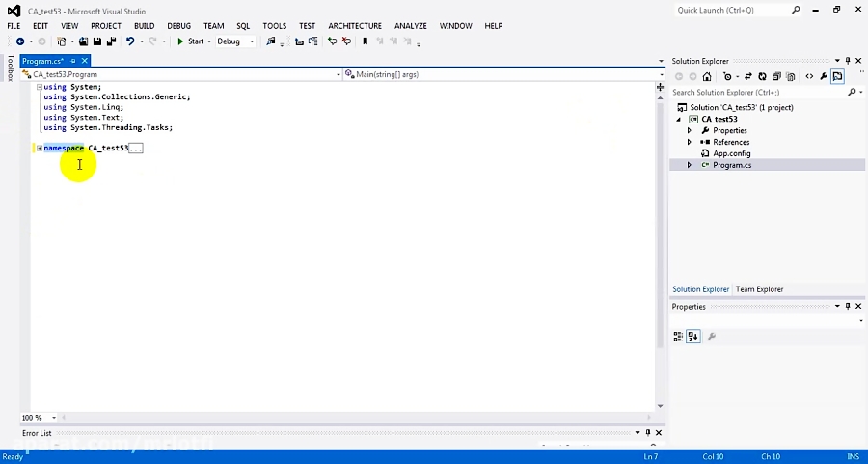This screenshot has width=868, height=464.
Task: Click Refresh icon in Solution Explorer toolbar
Action: point(763,76)
